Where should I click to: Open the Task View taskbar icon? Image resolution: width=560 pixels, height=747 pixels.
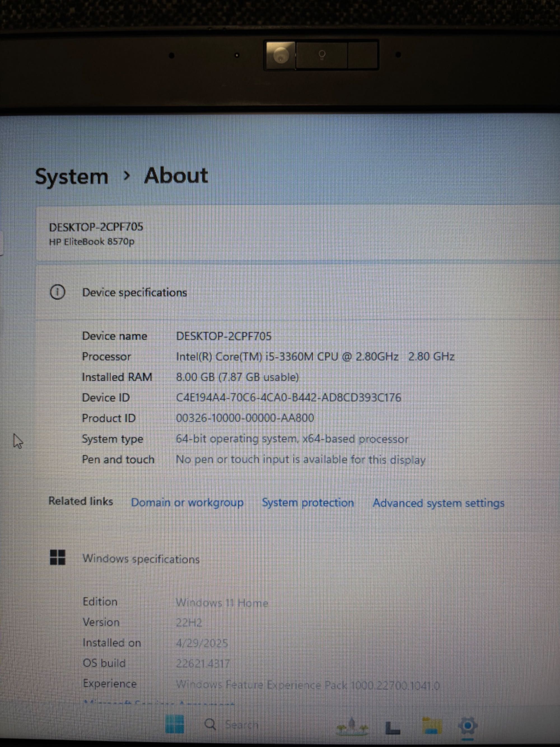tap(393, 728)
